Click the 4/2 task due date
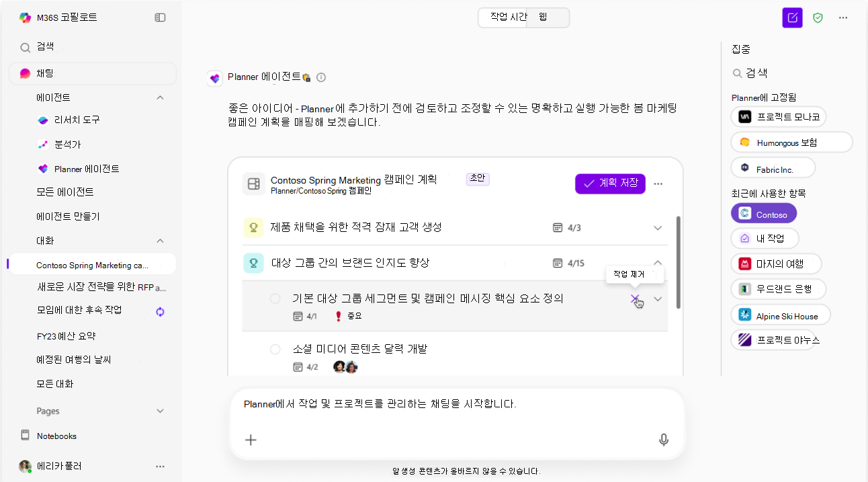 click(305, 367)
